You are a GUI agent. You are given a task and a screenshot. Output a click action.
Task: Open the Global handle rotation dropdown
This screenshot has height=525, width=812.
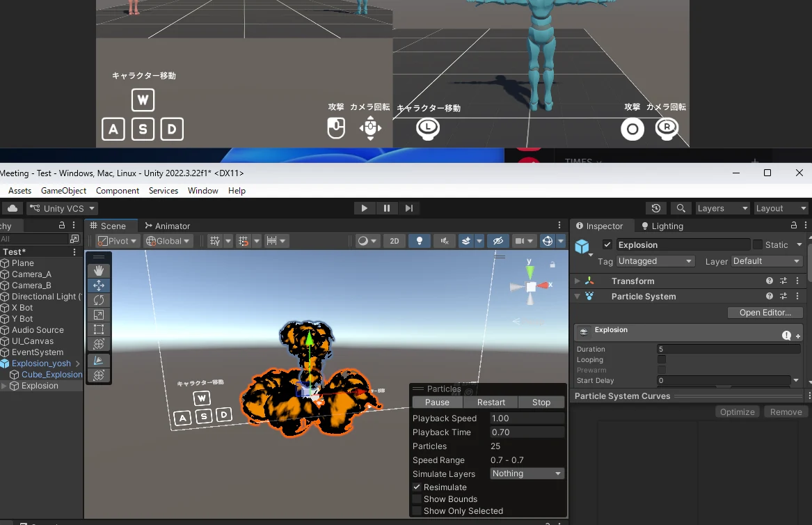168,241
